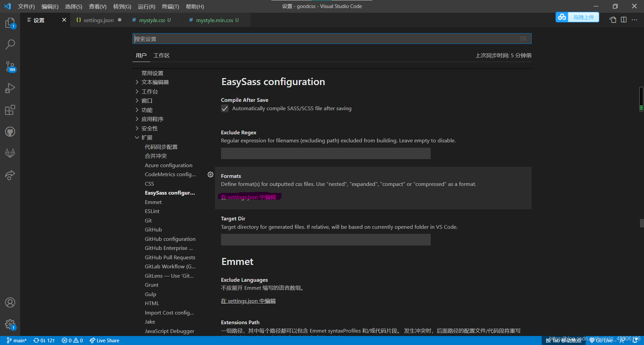
Task: Select ESLint in settings tree
Action: [x=152, y=211]
